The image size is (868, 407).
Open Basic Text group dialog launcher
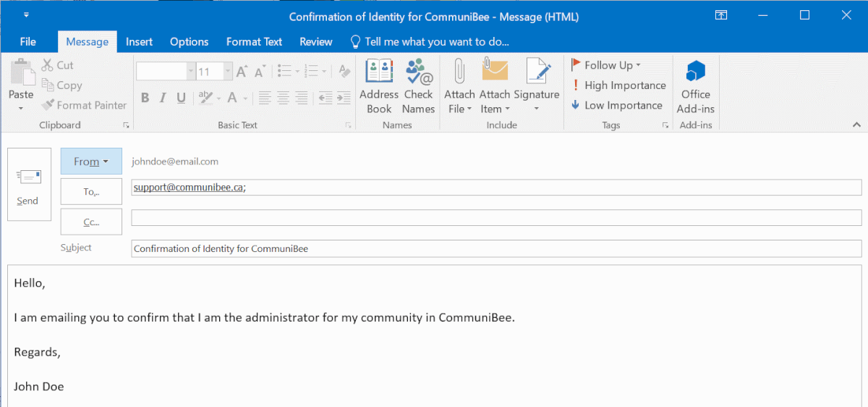pos(348,125)
